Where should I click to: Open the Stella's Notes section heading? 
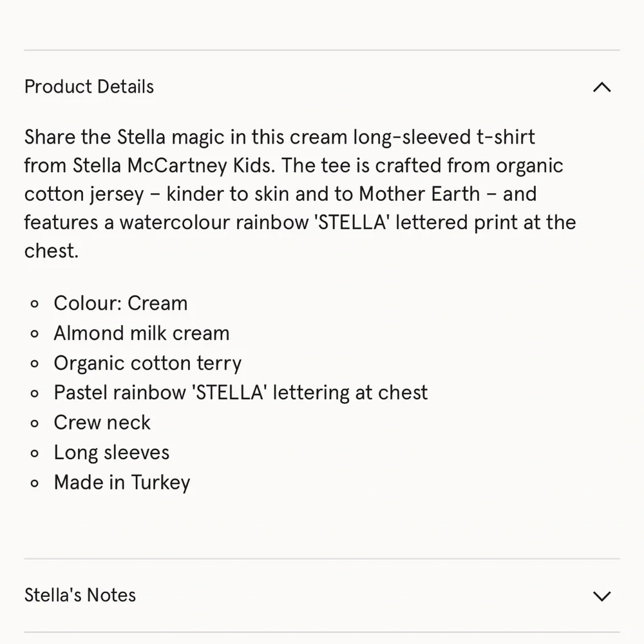(80, 595)
